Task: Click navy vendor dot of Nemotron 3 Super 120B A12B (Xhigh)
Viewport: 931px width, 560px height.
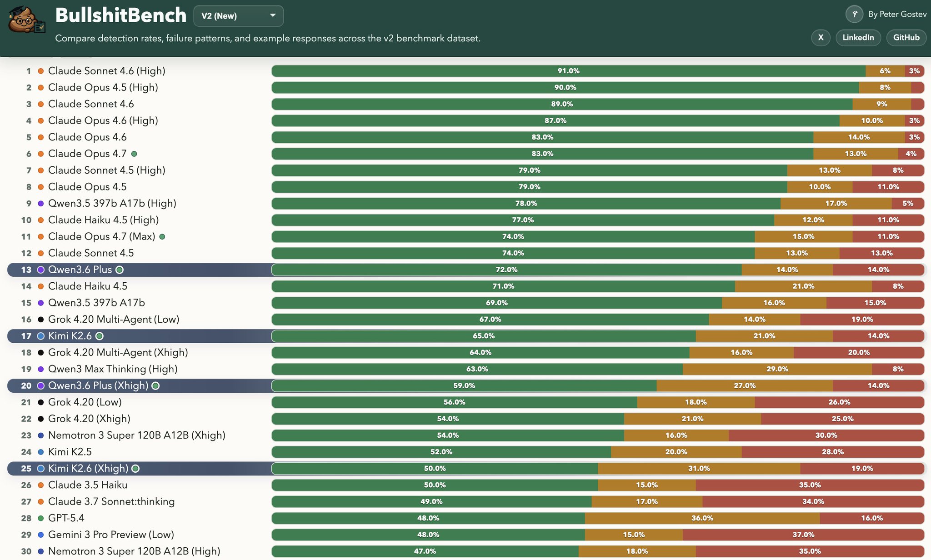Action: coord(40,435)
